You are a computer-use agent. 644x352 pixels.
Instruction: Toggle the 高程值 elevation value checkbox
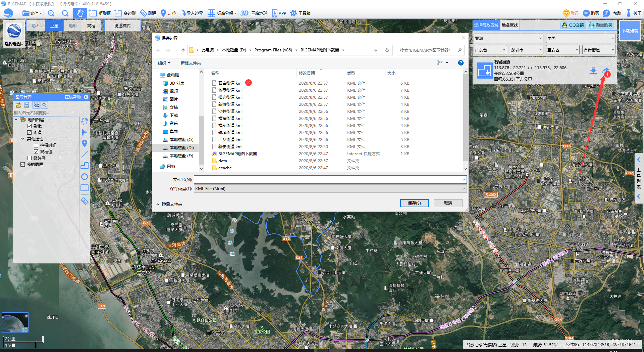36,151
